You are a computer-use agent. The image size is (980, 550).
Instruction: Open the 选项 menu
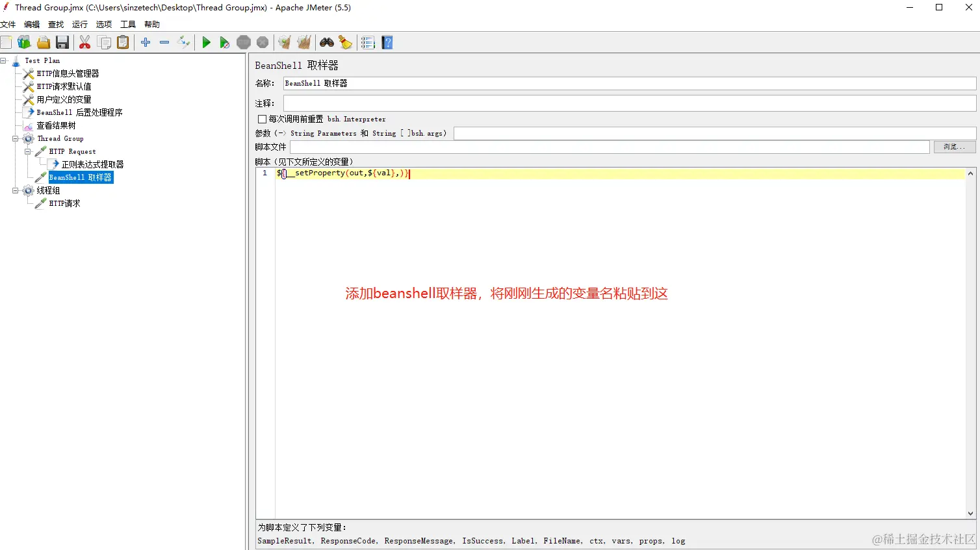[104, 25]
